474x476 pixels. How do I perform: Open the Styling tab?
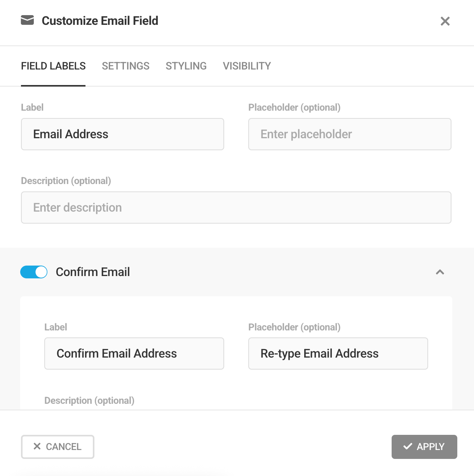tap(186, 66)
